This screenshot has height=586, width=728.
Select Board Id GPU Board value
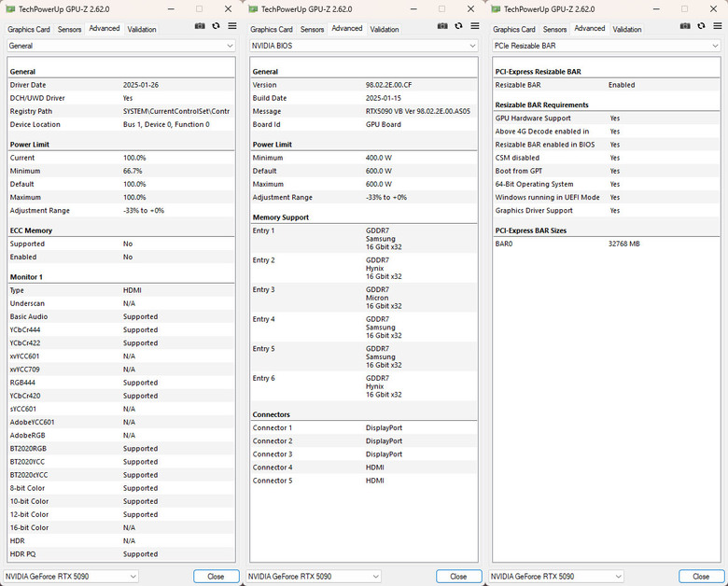[x=384, y=124]
